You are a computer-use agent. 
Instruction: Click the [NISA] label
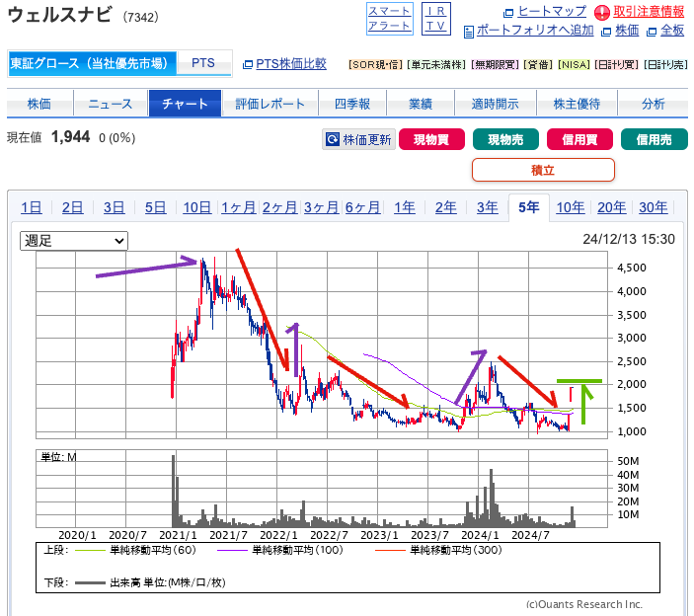574,64
